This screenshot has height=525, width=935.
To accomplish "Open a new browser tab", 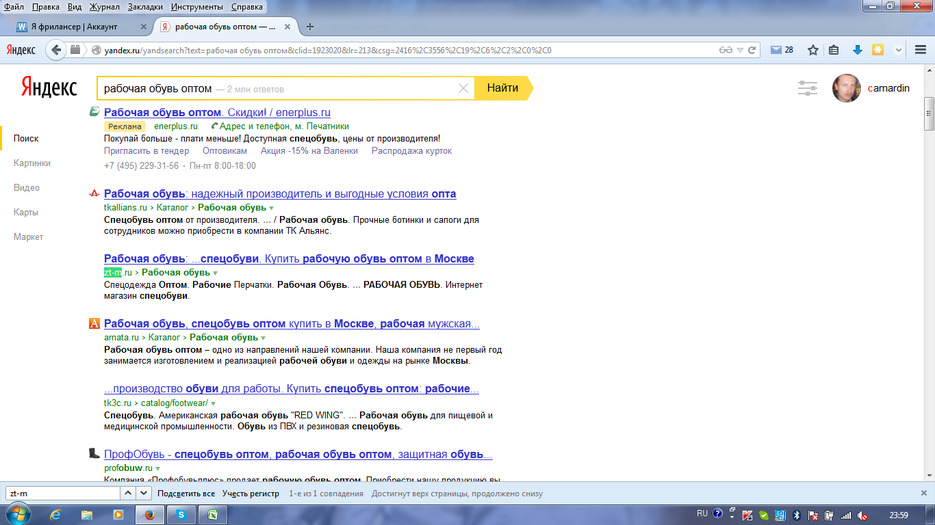I will (309, 26).
